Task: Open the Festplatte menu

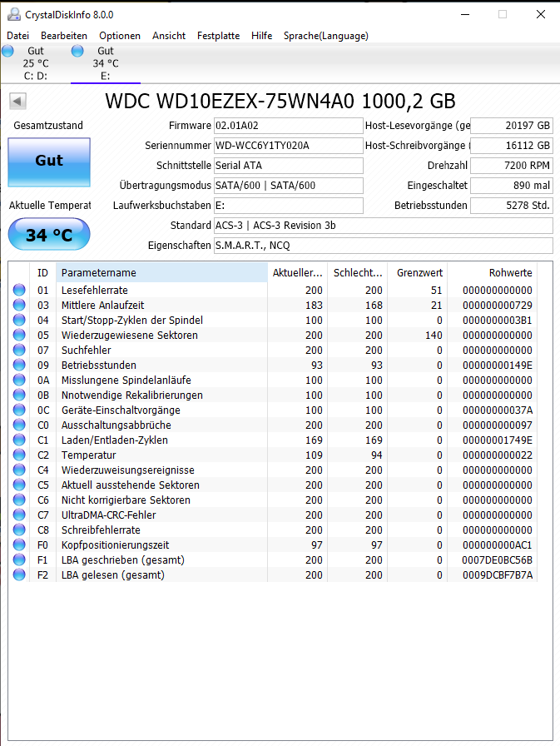Action: 219,36
